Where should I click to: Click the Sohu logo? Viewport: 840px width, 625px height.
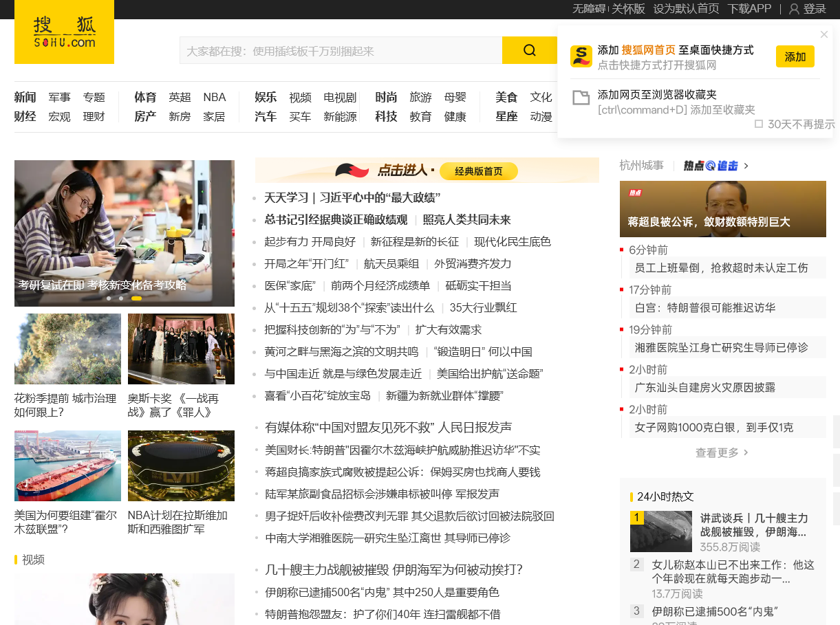(64, 32)
